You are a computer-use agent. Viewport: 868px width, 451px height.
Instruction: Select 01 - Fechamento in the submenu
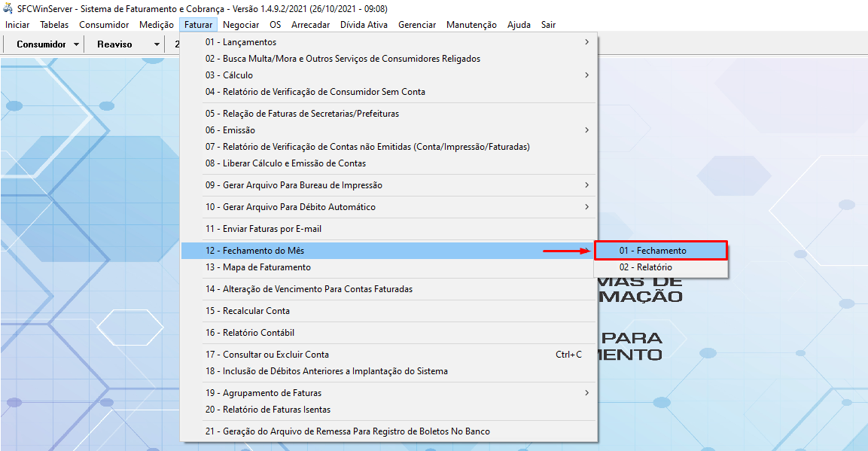coord(660,251)
